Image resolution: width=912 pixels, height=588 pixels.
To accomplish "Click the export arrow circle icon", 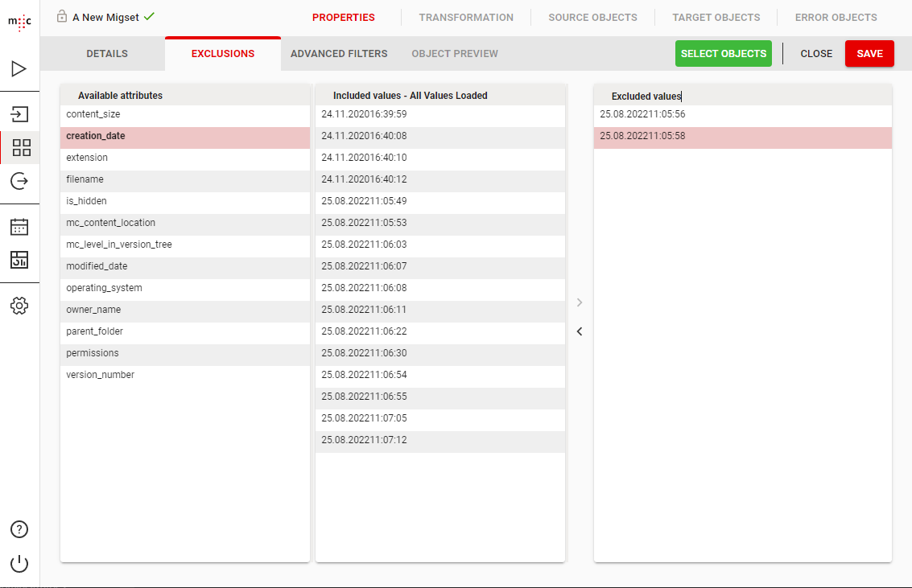I will 19,182.
